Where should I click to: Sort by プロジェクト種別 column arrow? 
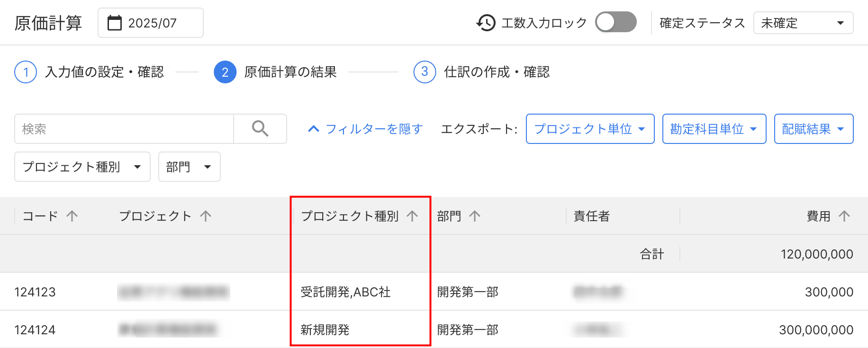pyautogui.click(x=412, y=216)
